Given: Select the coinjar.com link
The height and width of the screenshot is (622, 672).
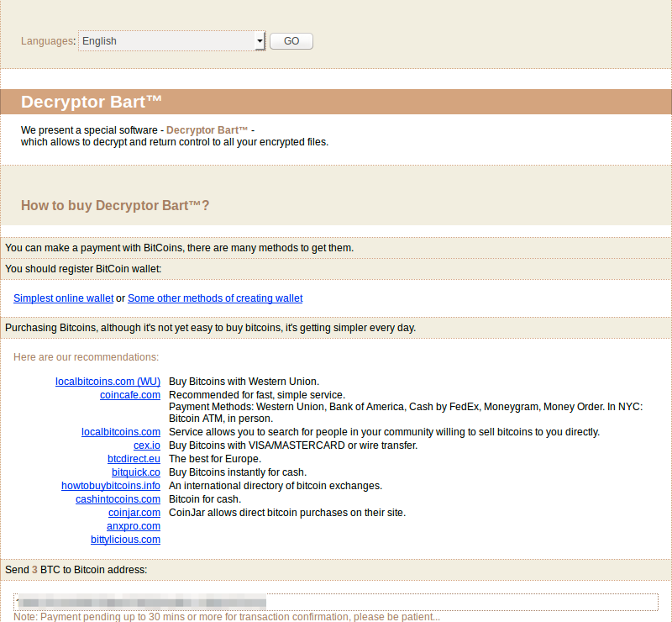Looking at the screenshot, I should [x=134, y=513].
